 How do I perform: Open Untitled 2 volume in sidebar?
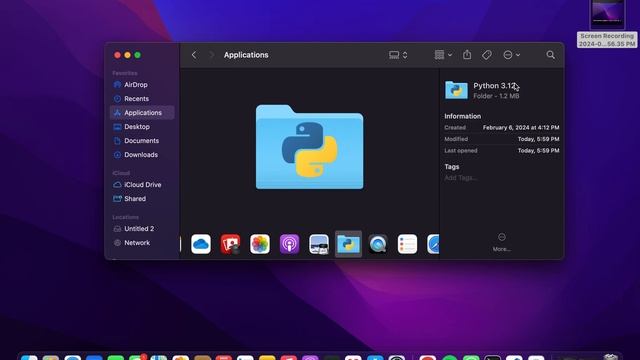[x=142, y=229]
